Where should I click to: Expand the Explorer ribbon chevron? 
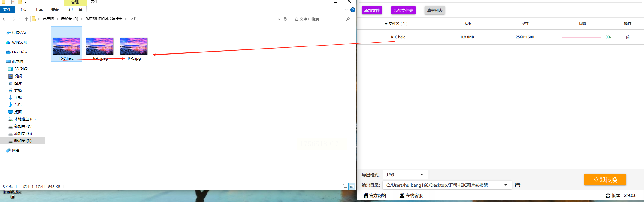(x=346, y=10)
